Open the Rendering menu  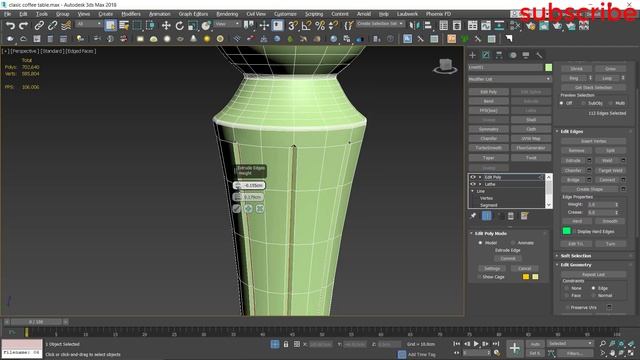coord(227,14)
